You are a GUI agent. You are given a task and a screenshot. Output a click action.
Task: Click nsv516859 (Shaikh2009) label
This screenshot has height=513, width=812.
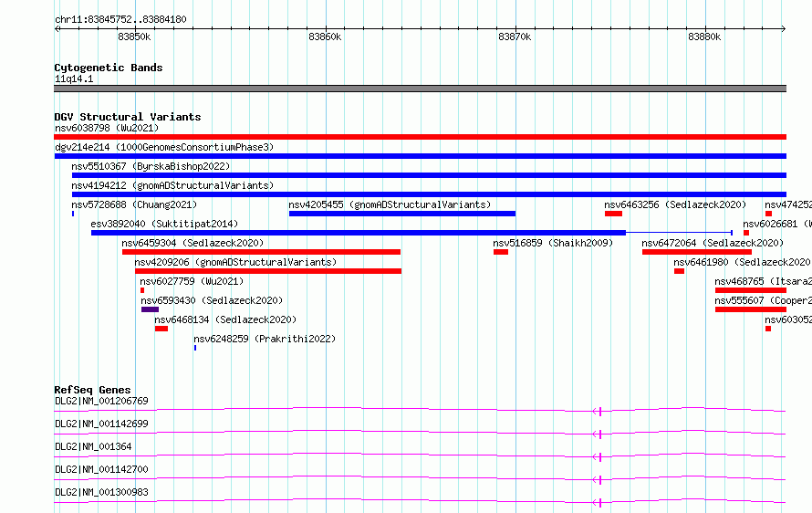[553, 243]
